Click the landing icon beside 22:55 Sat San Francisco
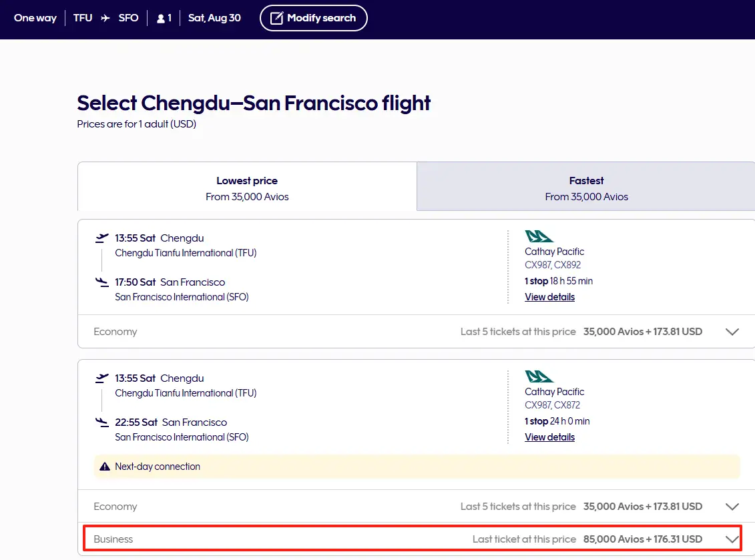755x560 pixels. (101, 423)
